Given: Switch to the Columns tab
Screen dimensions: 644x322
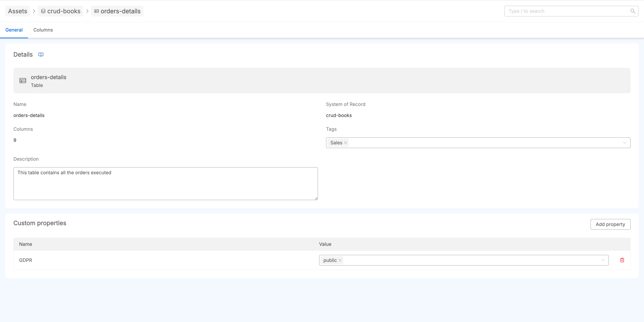Looking at the screenshot, I should tap(43, 30).
